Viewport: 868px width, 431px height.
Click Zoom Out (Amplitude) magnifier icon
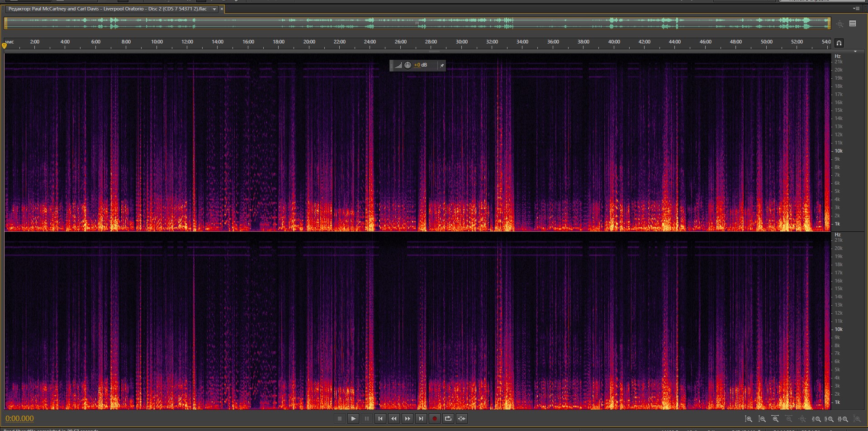[x=762, y=419]
